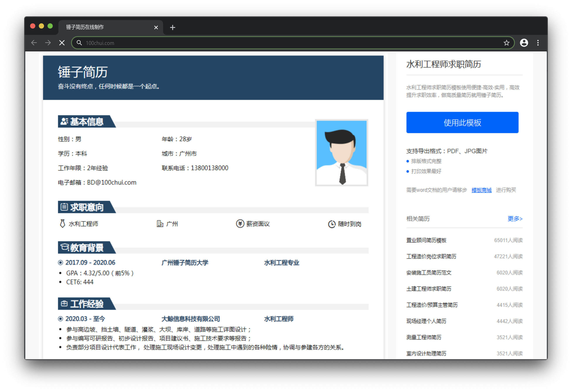572x392 pixels.
Task: Click the browser back arrow
Action: pos(34,43)
